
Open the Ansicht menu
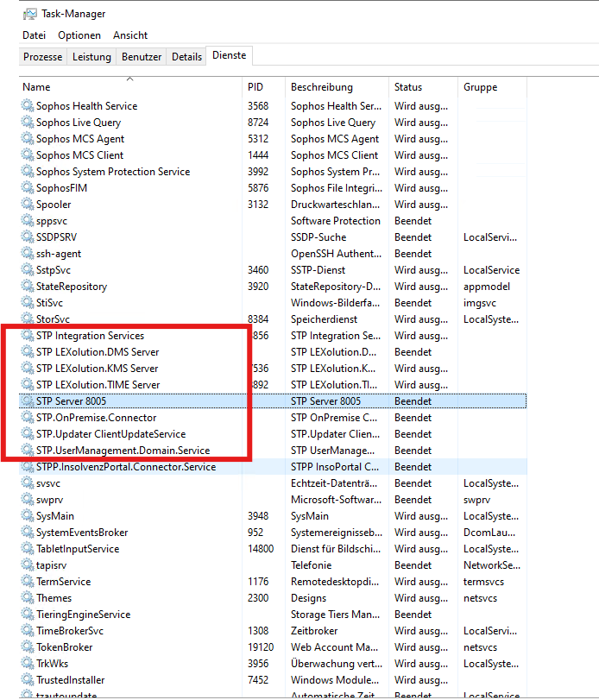coord(130,35)
